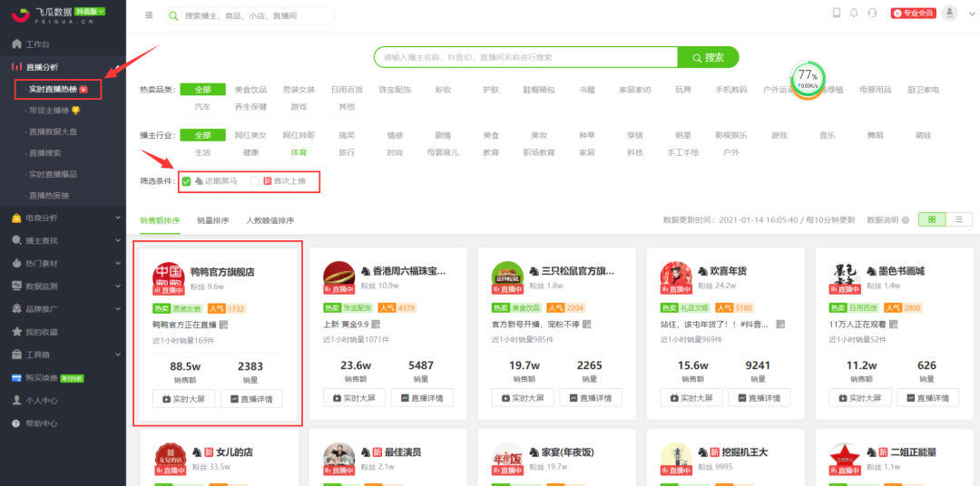Click the 鸭鸭官方旗舰店 avatar

click(x=168, y=278)
